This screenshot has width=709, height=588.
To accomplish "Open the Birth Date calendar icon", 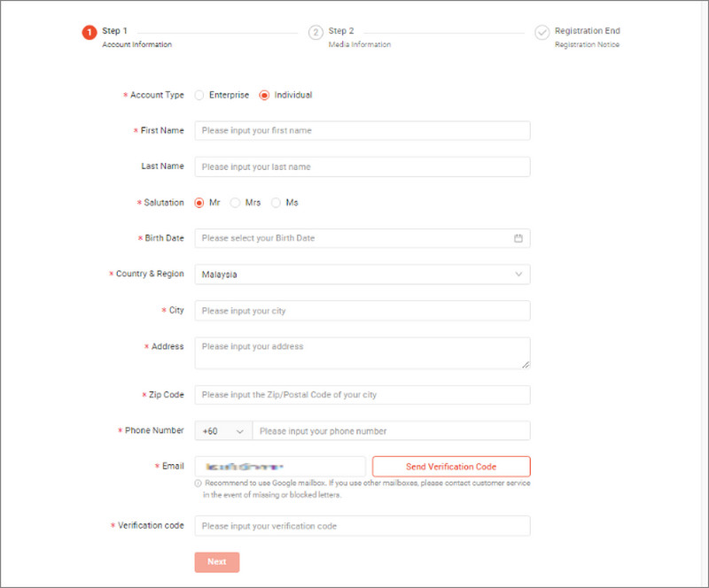I will pyautogui.click(x=519, y=237).
